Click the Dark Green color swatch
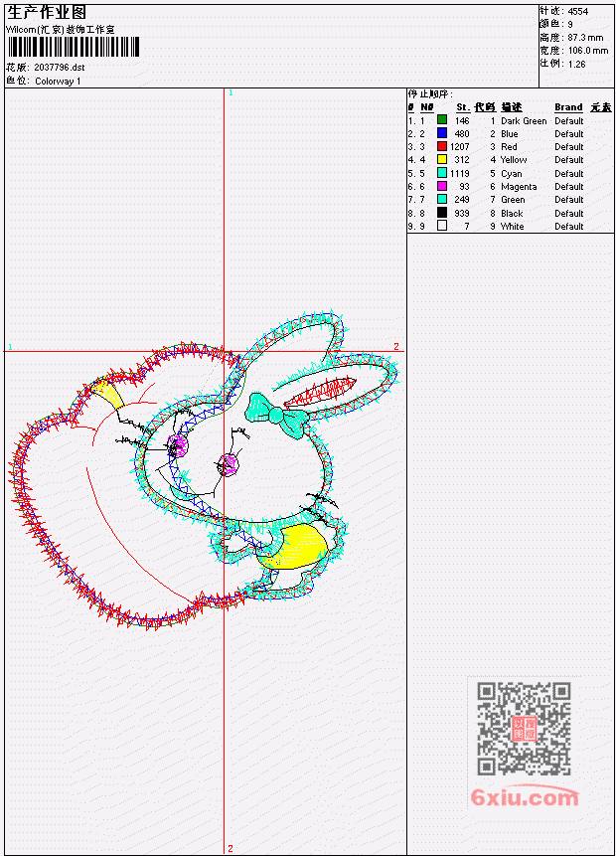 click(442, 120)
